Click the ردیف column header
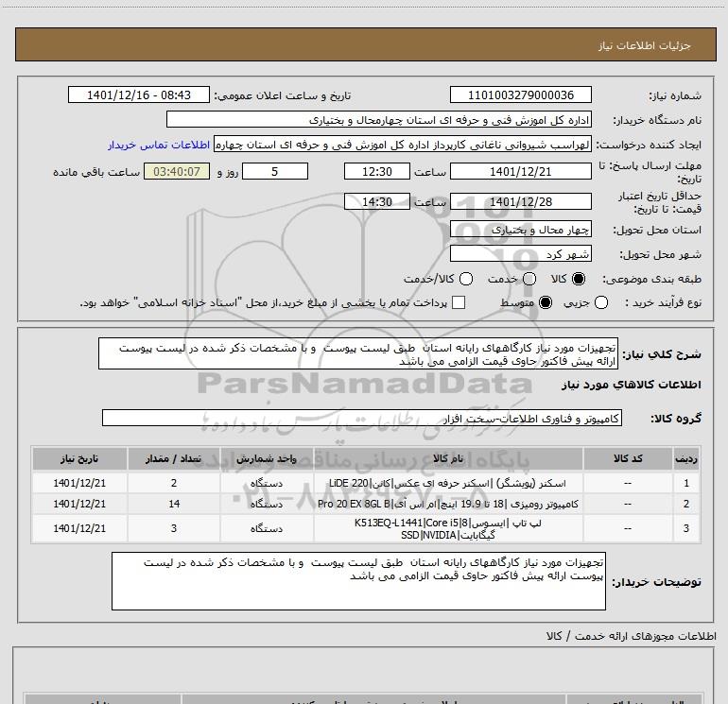 (x=686, y=458)
